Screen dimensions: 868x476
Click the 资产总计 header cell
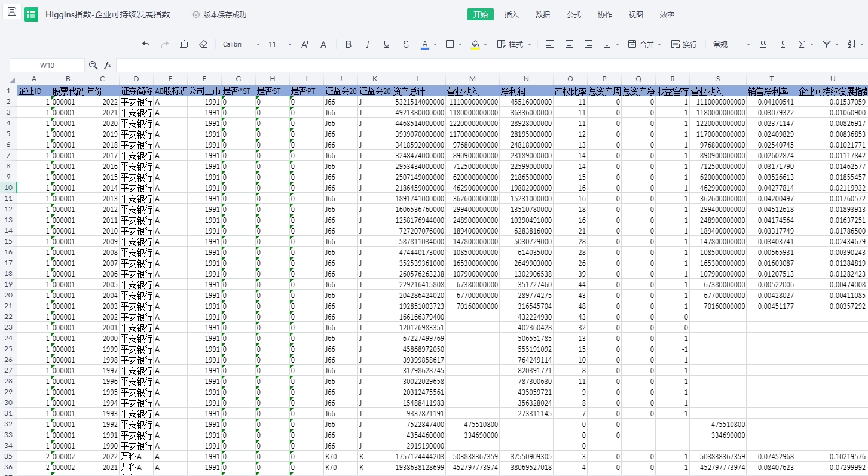point(418,91)
